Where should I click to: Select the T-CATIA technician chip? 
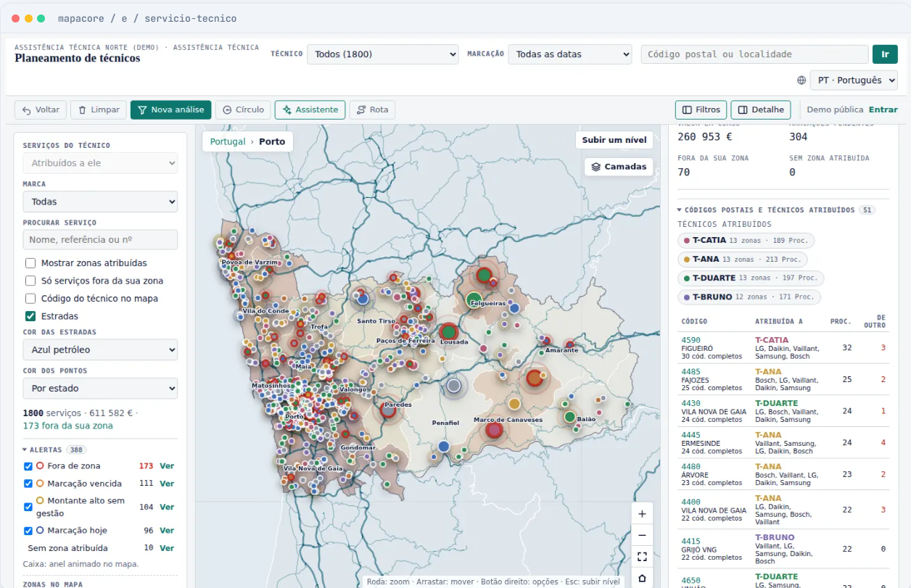(746, 241)
